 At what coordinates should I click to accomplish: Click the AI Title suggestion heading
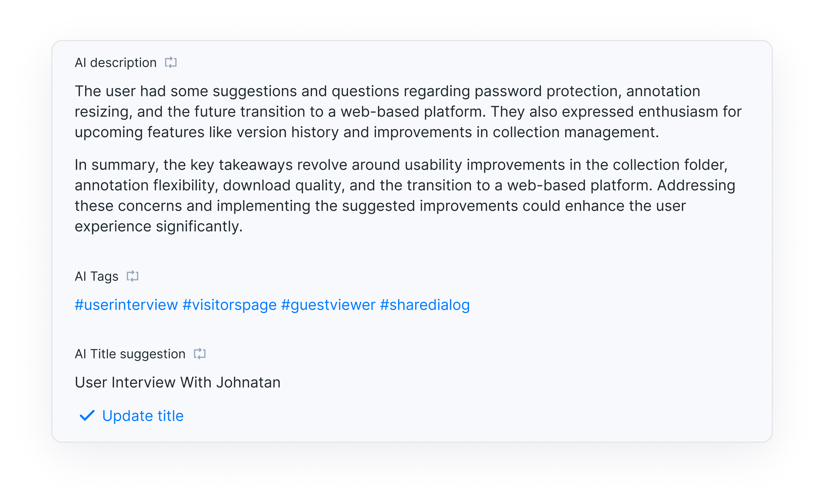130,354
